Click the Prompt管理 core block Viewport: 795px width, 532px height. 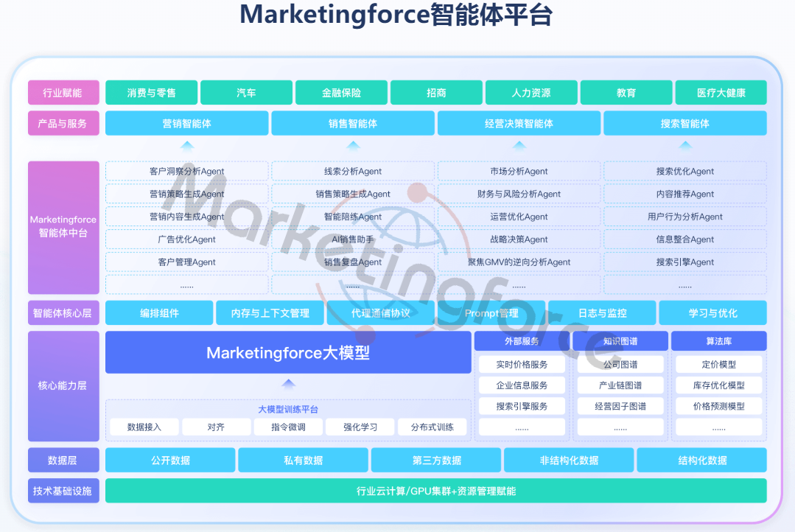point(491,313)
